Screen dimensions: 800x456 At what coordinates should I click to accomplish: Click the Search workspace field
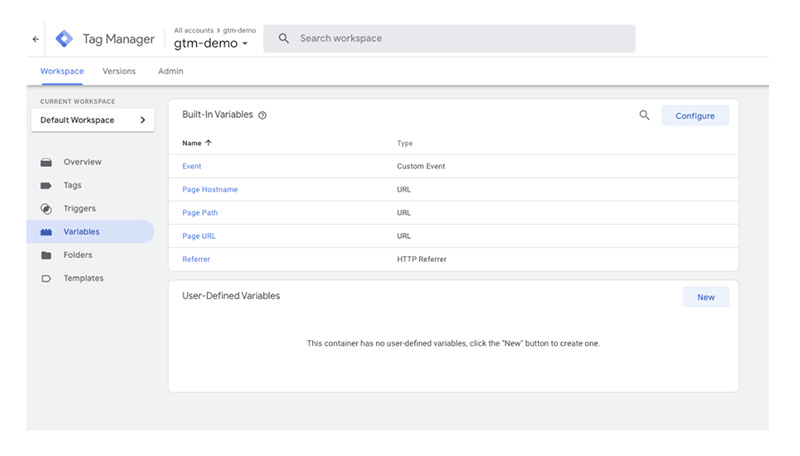click(449, 38)
